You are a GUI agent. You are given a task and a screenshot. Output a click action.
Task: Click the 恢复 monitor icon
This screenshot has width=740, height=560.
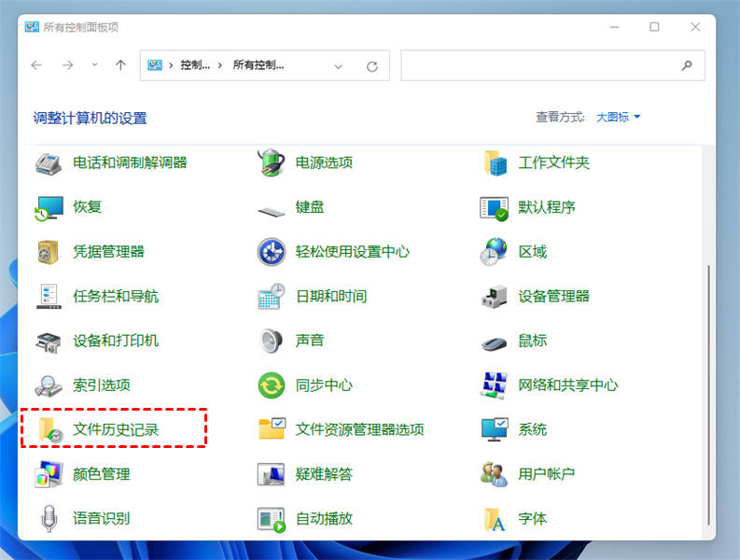tap(49, 208)
